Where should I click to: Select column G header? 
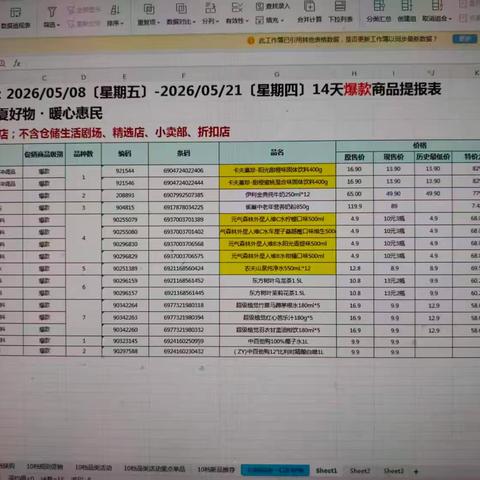pyautogui.click(x=277, y=75)
